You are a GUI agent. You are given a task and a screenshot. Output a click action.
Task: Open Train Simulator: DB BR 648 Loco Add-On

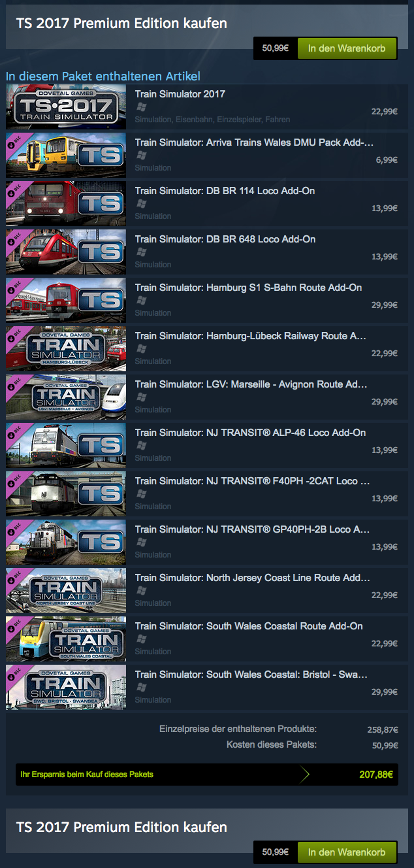[225, 239]
